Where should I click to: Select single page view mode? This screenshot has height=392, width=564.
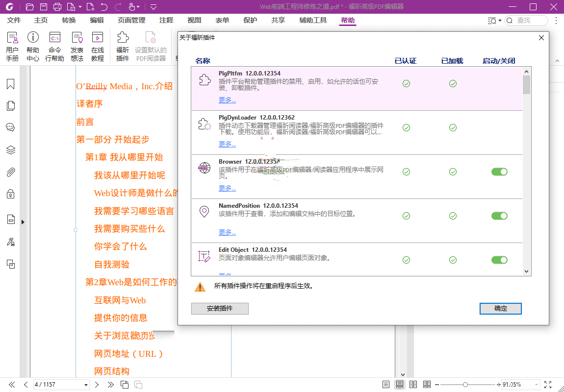[x=386, y=385]
